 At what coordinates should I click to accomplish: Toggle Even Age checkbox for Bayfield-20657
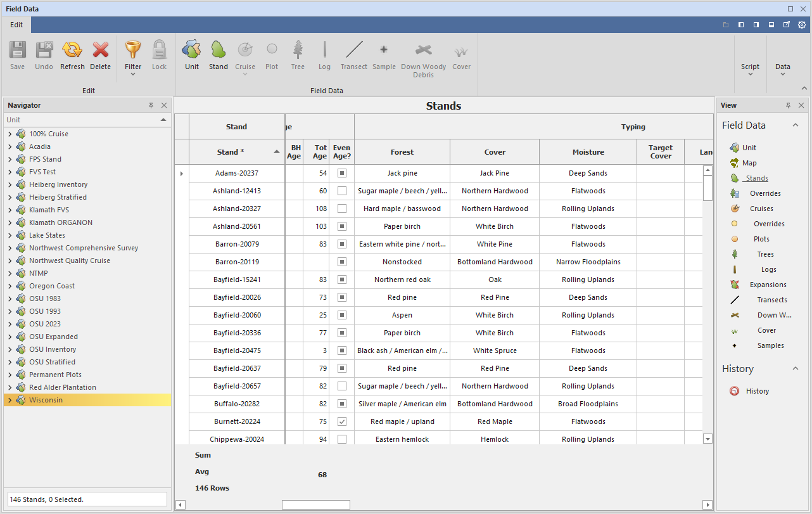[x=342, y=386]
